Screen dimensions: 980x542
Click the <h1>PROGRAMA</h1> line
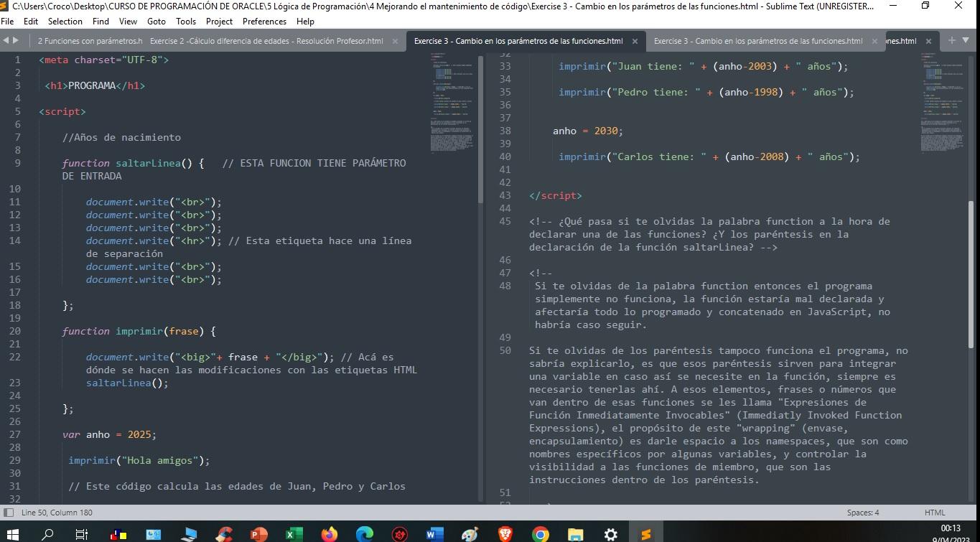pos(95,85)
